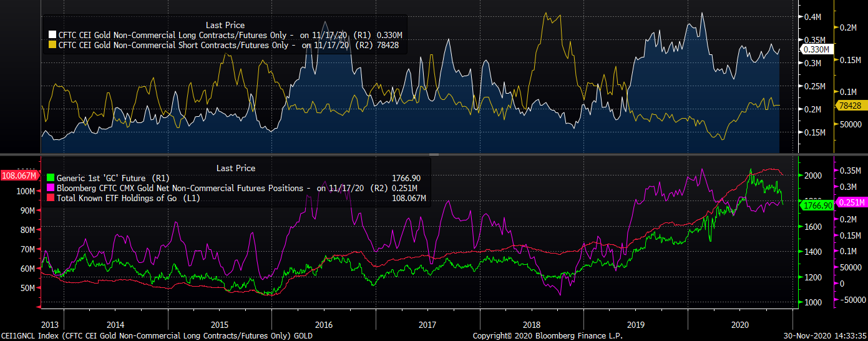Click 'Last Price' header of the lower legend

pos(236,168)
